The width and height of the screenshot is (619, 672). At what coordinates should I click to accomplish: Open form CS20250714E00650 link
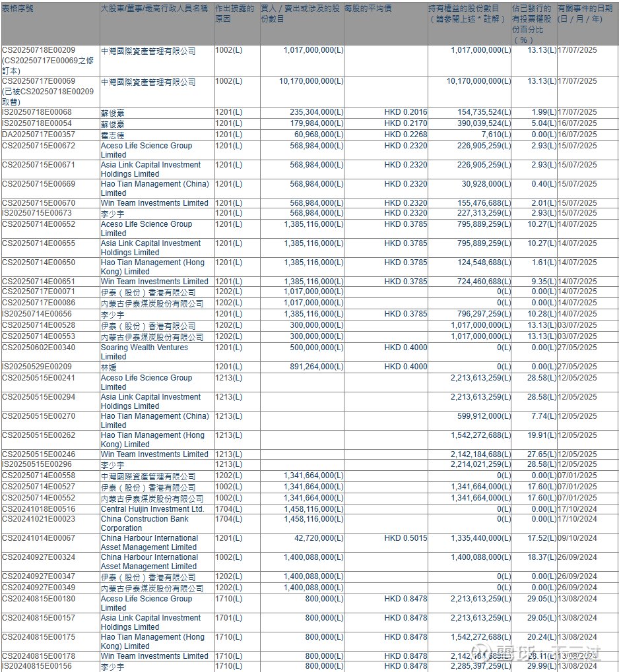[x=39, y=262]
